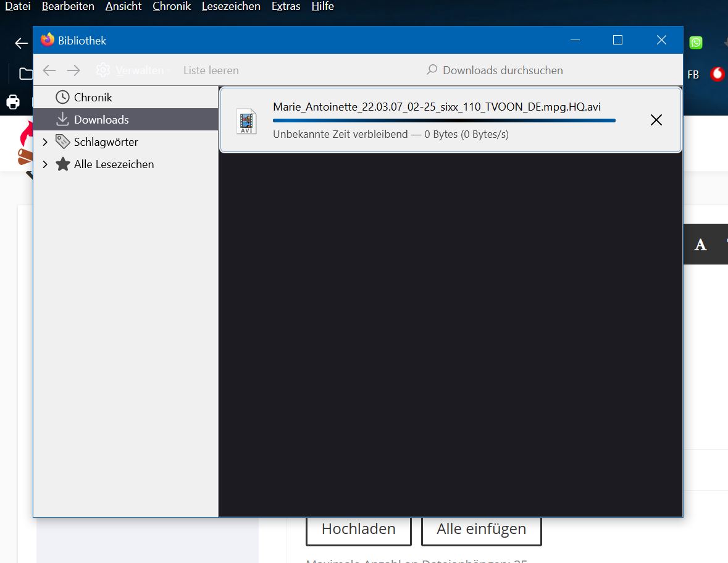Click the Firefox logo in Bibliothek title bar
The width and height of the screenshot is (728, 563).
(x=48, y=40)
